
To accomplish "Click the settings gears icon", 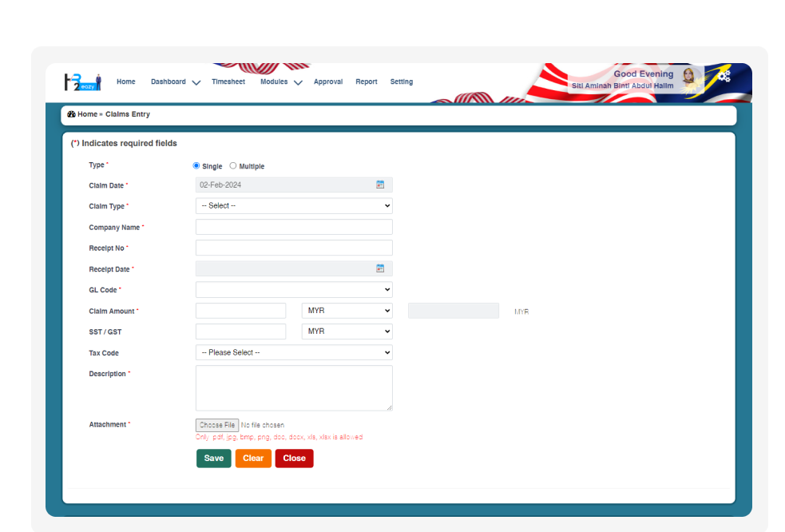I will click(724, 77).
